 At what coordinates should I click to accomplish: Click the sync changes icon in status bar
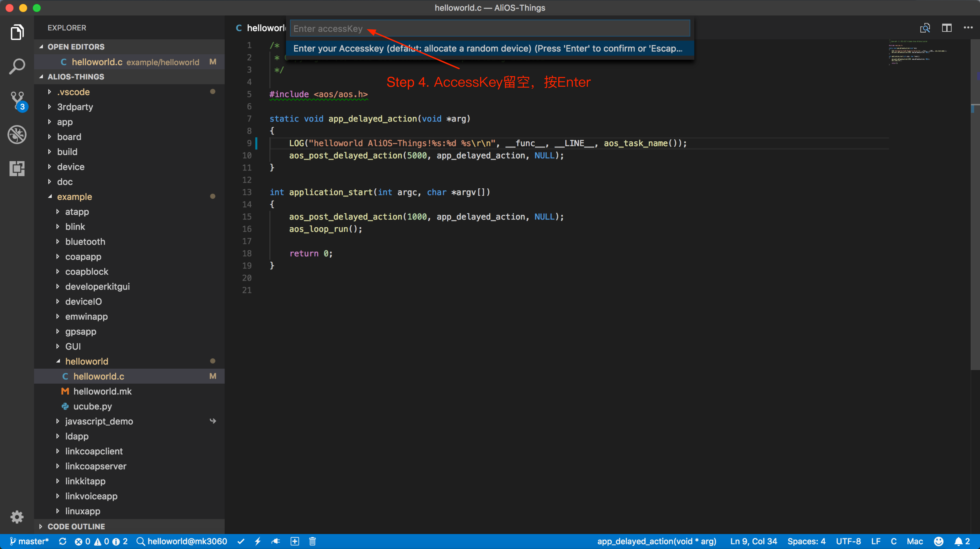63,541
